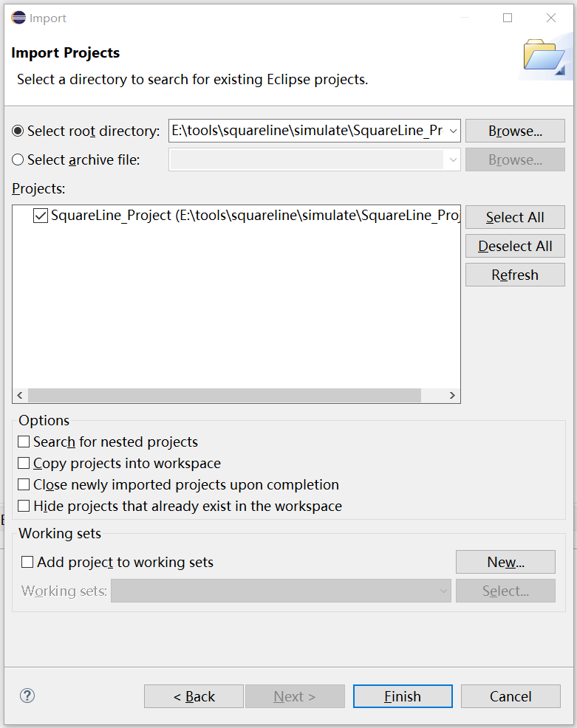Click the Cancel button
Viewport: 577px width, 728px height.
click(511, 696)
